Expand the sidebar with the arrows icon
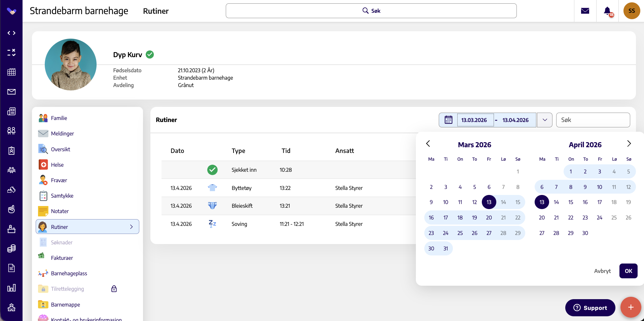Screen dimensions: 644x321 tap(11, 33)
